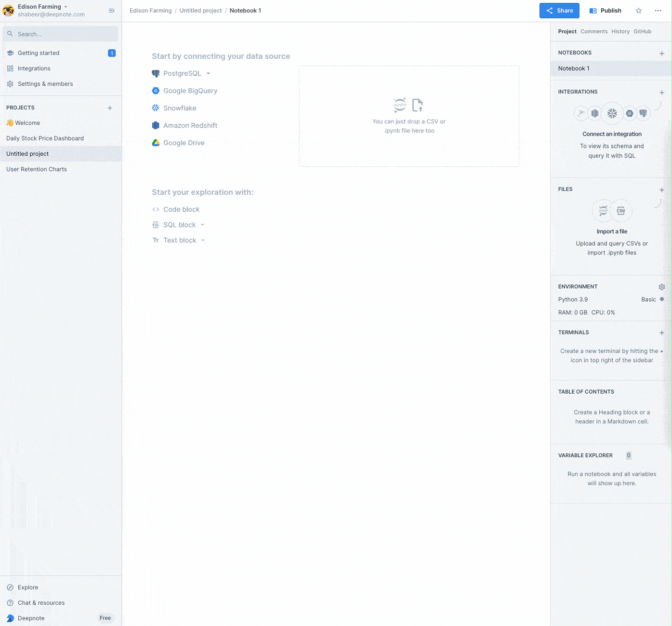Screen dimensions: 672x626
Task: Open the History tab
Action: (620, 31)
